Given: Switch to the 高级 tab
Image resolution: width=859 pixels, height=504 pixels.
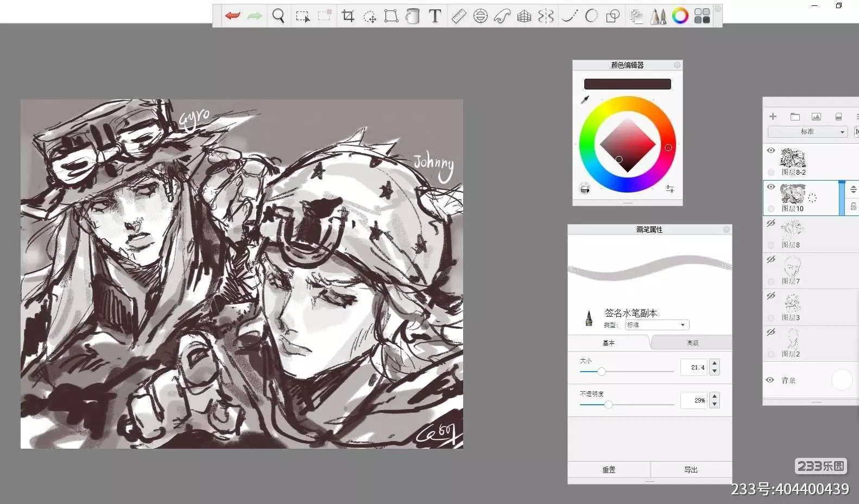Looking at the screenshot, I should coord(692,343).
